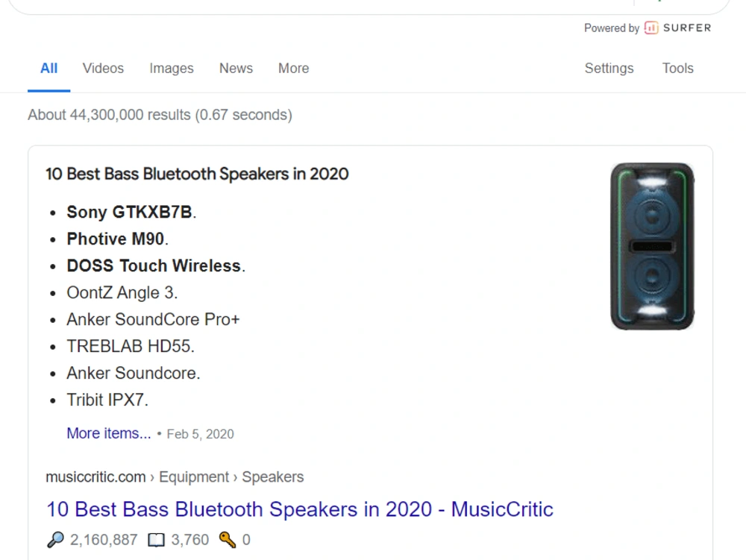Screen dimensions: 746x560
Task: Switch to the Videos tab
Action: 103,69
